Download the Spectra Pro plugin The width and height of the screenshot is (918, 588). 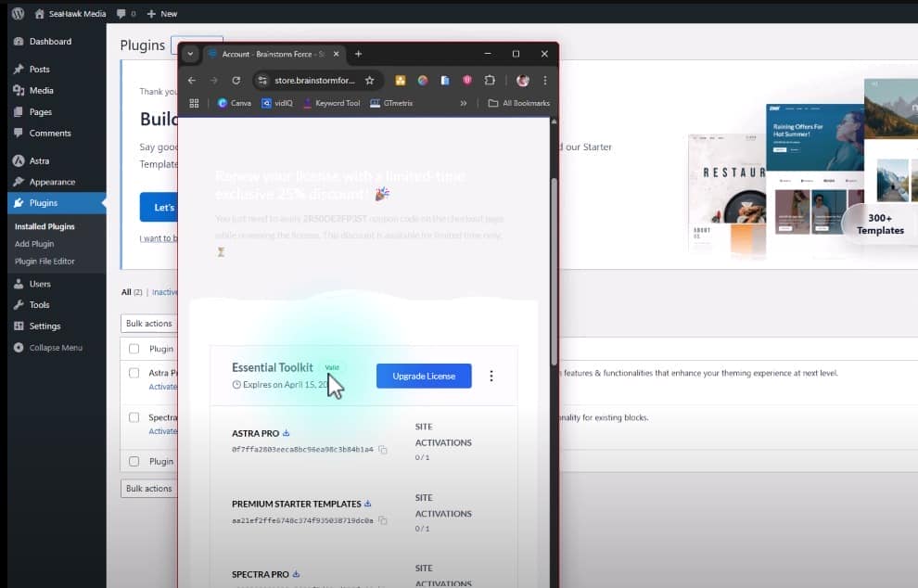tap(296, 574)
